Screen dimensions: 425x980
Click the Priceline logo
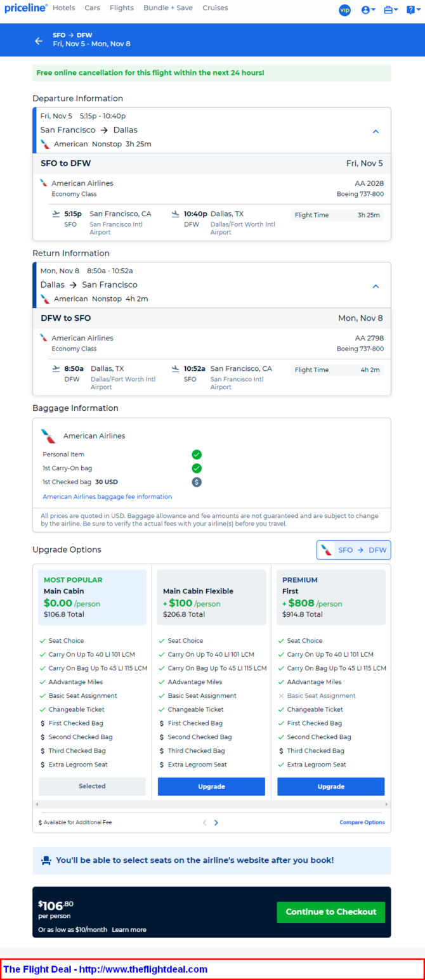25,8
